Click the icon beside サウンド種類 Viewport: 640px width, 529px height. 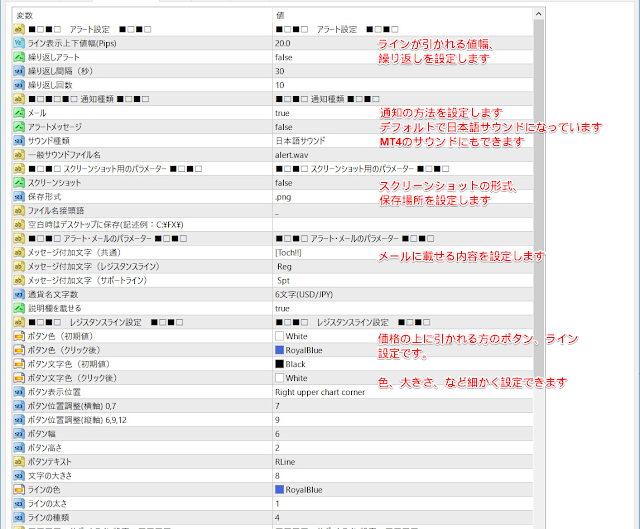pos(19,141)
